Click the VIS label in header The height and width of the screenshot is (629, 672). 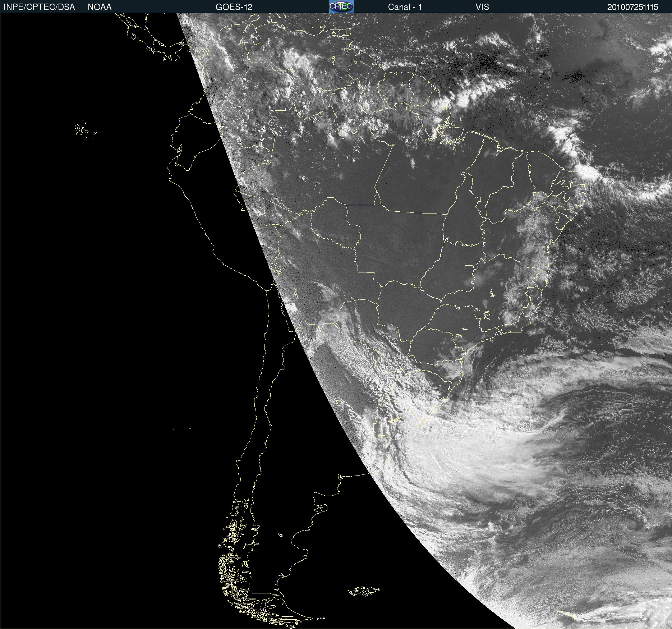click(482, 7)
